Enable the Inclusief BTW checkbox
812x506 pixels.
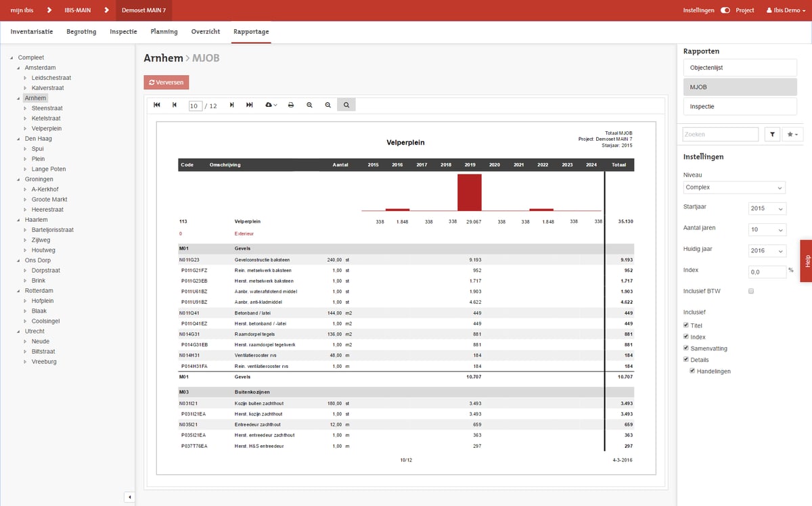[751, 291]
